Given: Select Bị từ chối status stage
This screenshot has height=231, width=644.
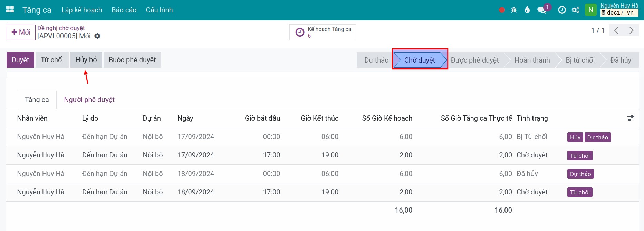Looking at the screenshot, I should tap(580, 60).
